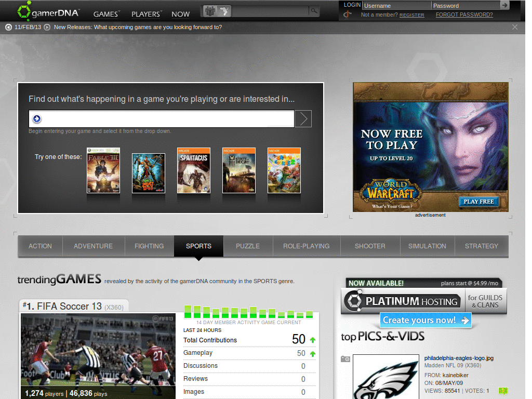Screen dimensions: 532x399
Task: Click the green vote icon next to VOTES: 1
Action: pyautogui.click(x=503, y=391)
